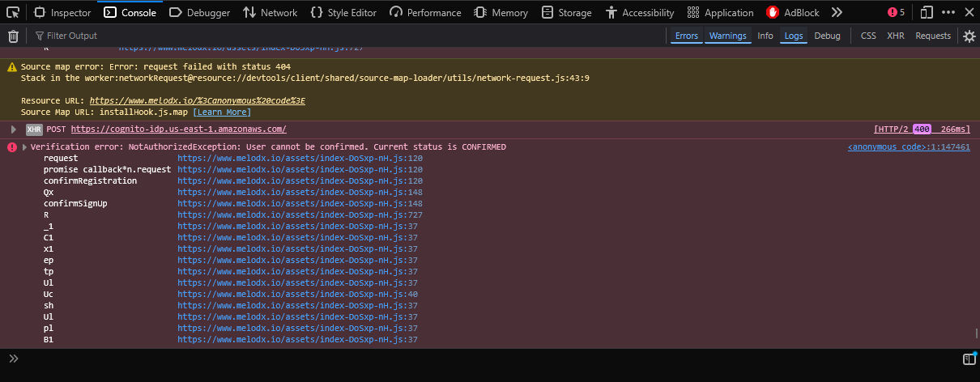Viewport: 980px width, 382px height.
Task: Open responsive design mode icon
Action: click(x=927, y=12)
